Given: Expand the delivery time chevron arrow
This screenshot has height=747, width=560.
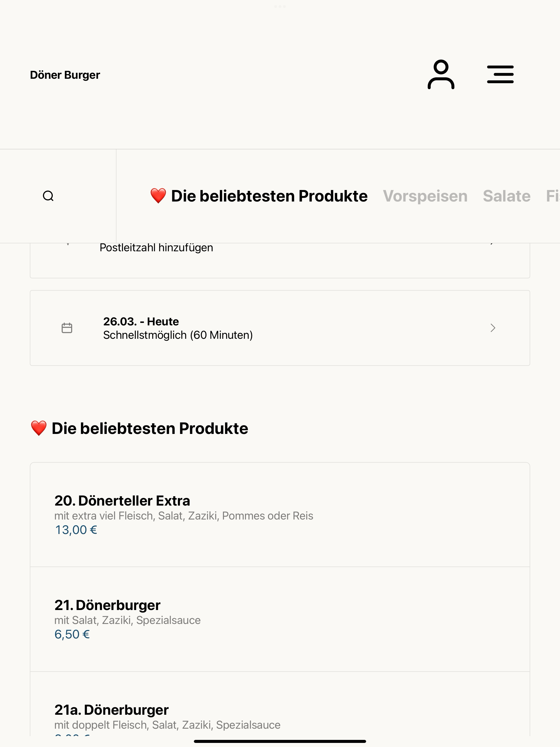Looking at the screenshot, I should coord(493,328).
